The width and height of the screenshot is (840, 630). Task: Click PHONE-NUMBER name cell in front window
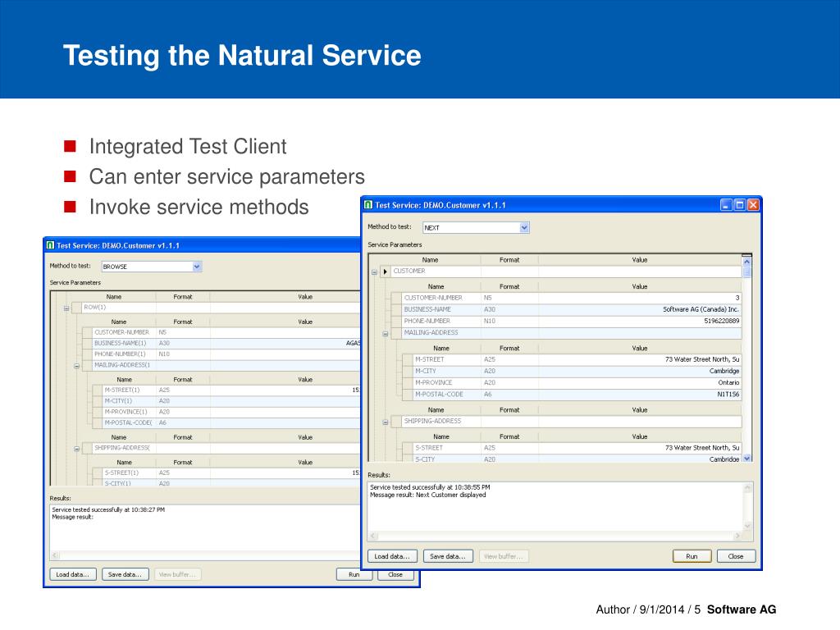[x=441, y=322]
